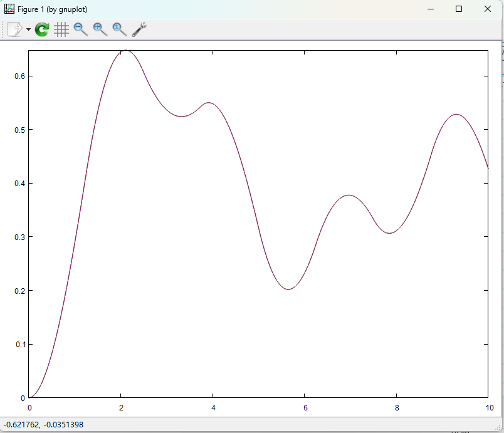
Task: Toggle the grid lines on the plot
Action: click(61, 29)
